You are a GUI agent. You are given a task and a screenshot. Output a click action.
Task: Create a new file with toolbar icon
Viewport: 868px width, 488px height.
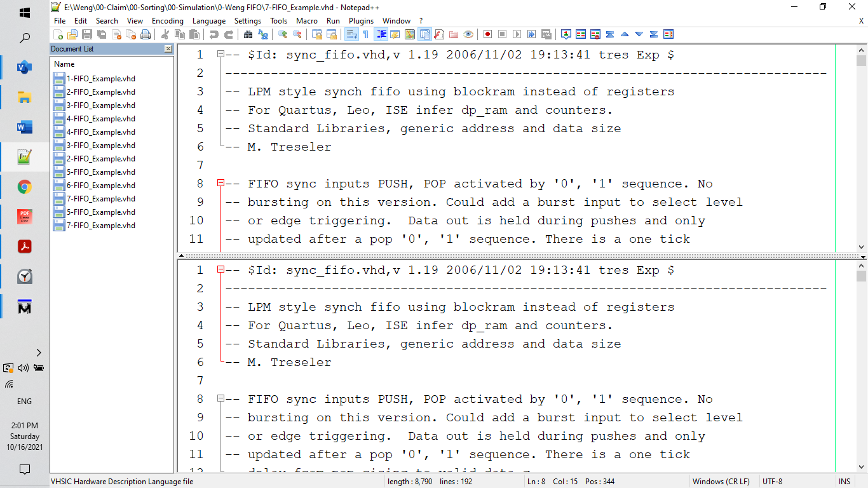click(58, 34)
